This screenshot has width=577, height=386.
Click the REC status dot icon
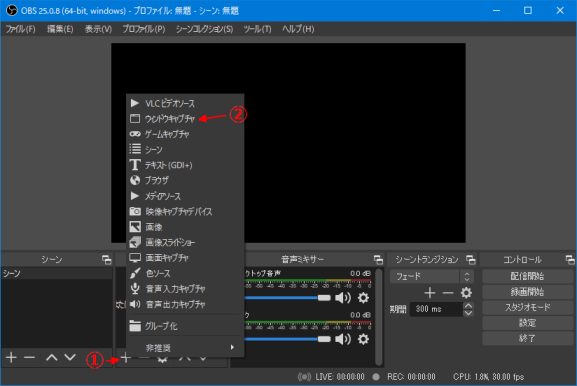(376, 377)
